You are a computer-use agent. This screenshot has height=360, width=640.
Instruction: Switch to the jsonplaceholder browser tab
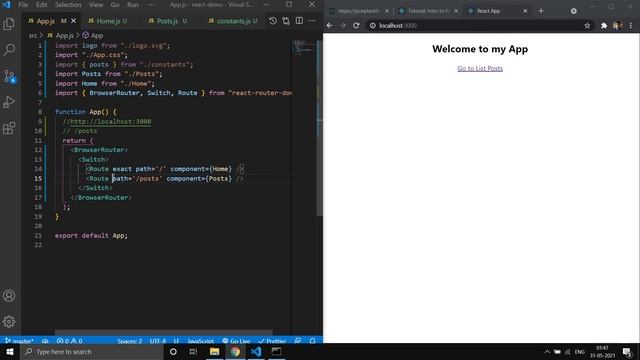[x=360, y=11]
